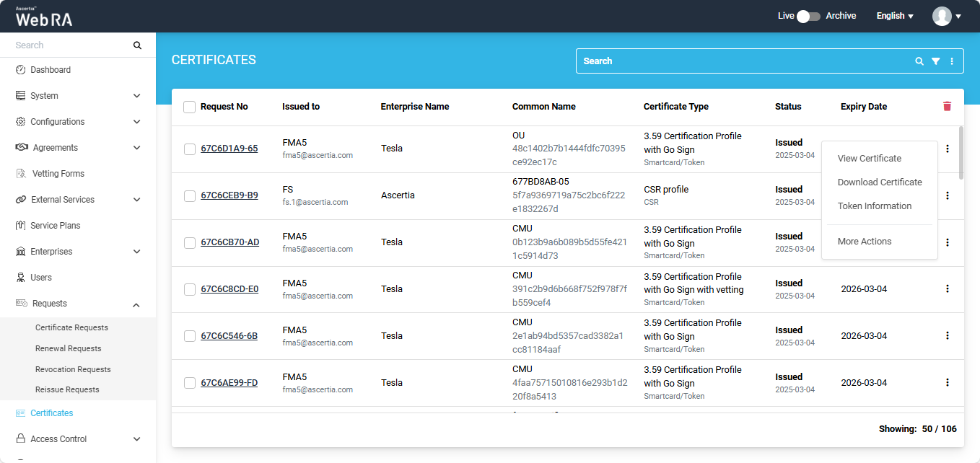Click the filter funnel icon in search bar
980x463 pixels.
pyautogui.click(x=935, y=61)
